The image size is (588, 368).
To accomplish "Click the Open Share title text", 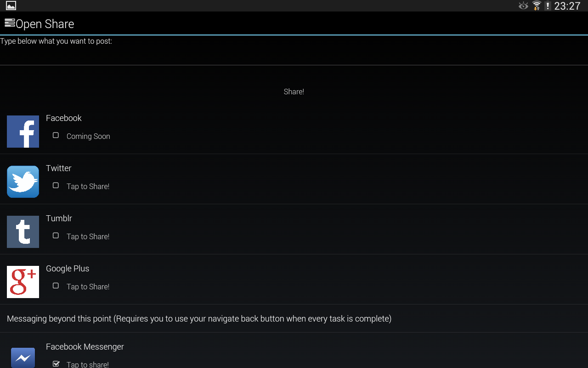I will (x=45, y=24).
